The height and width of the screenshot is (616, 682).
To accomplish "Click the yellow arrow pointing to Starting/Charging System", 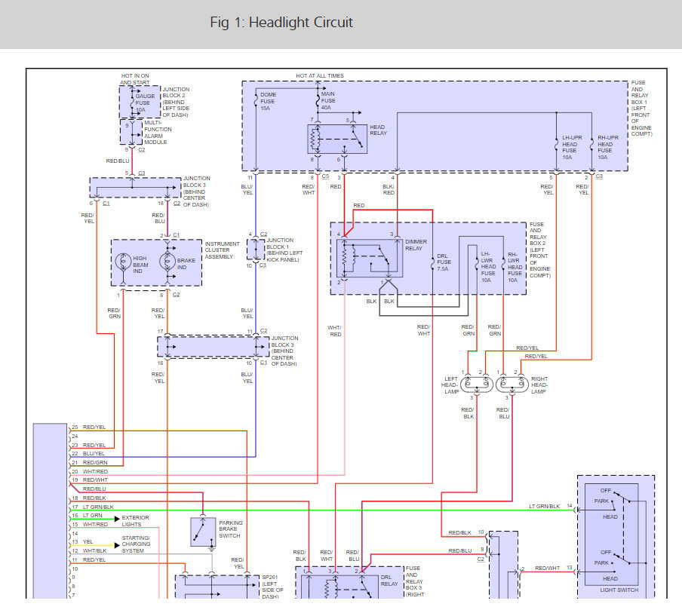I will pos(117,545).
